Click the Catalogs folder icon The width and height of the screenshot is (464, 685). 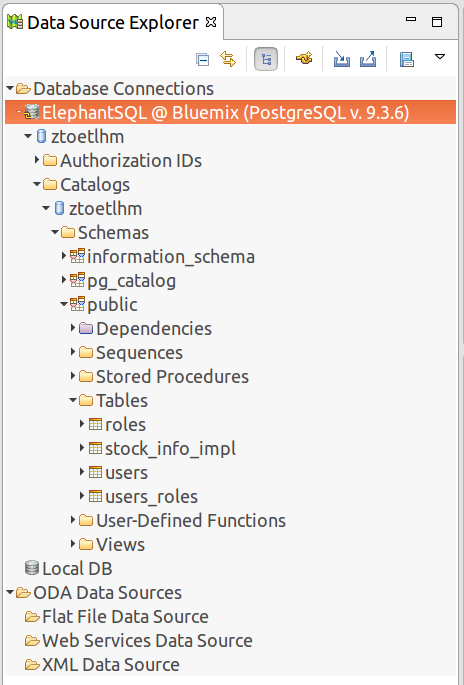pos(50,184)
